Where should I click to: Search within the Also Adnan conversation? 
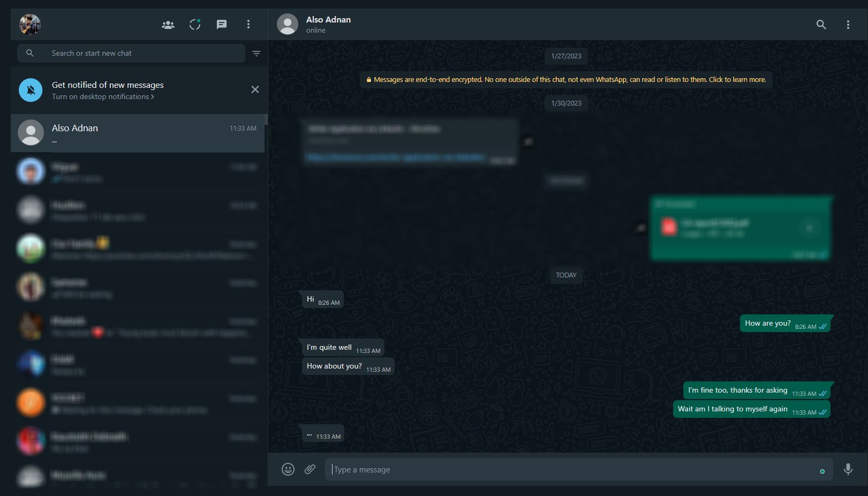821,25
